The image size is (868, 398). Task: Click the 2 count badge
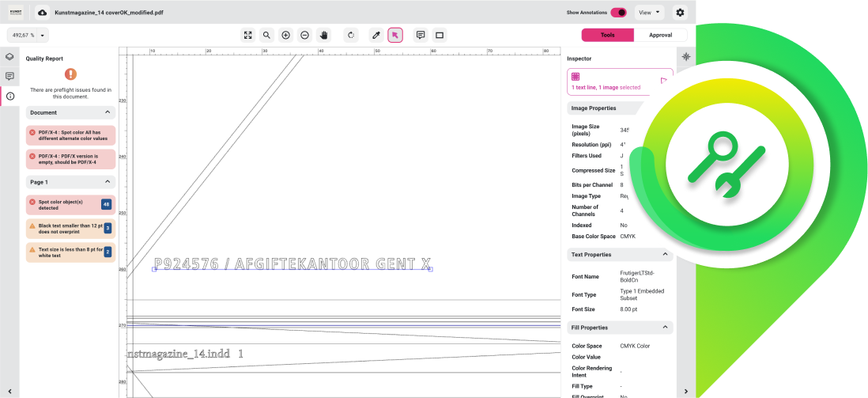[x=108, y=252]
